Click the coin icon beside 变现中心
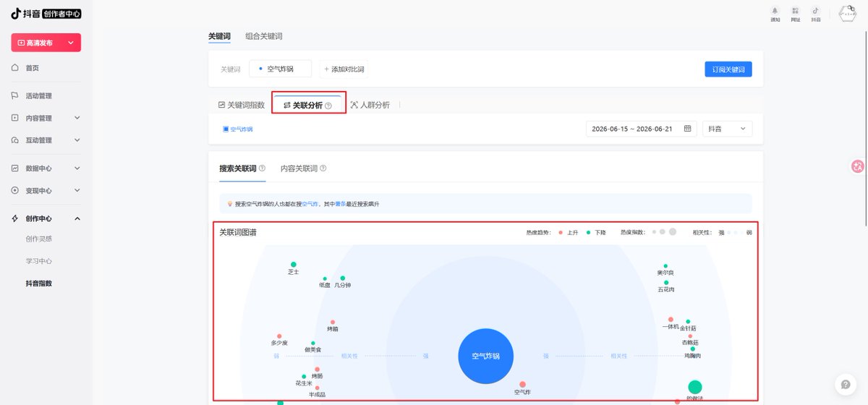Image resolution: width=868 pixels, height=405 pixels. (15, 190)
